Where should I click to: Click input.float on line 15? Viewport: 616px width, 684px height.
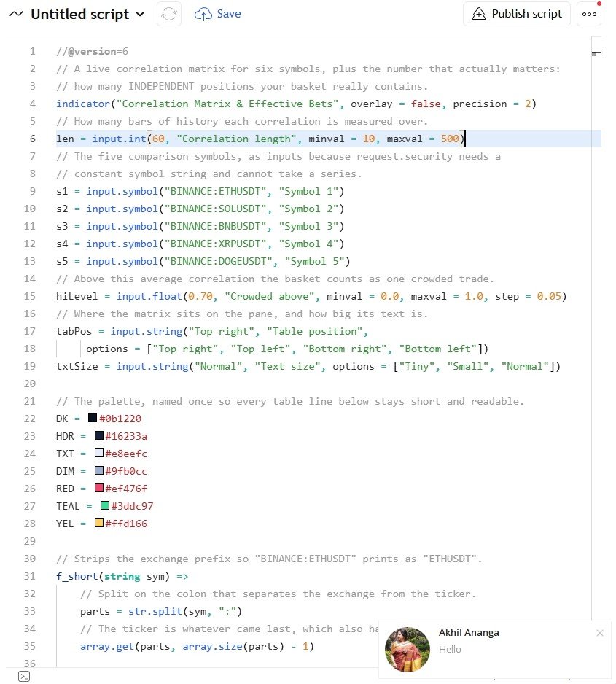pyautogui.click(x=149, y=297)
